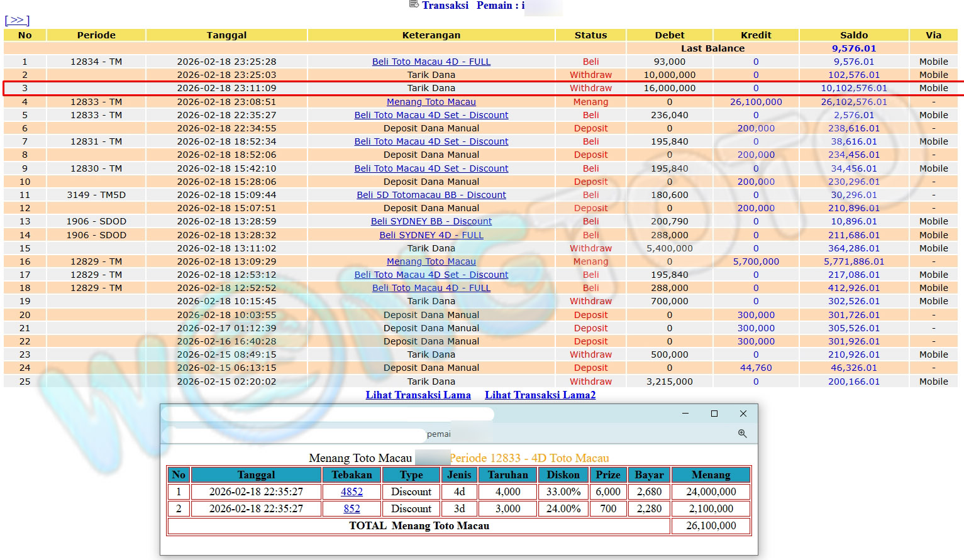
Task: Open Beli SYDNEY 4D - FULL link
Action: tap(431, 235)
